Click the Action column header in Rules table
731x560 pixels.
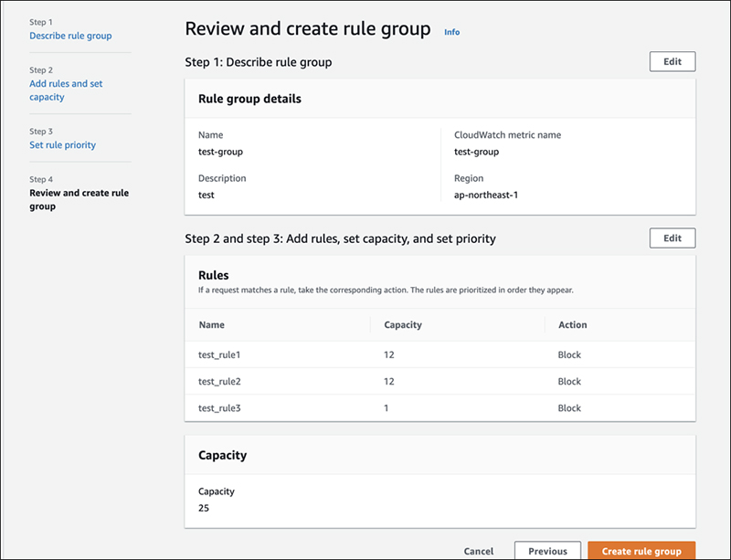(572, 325)
